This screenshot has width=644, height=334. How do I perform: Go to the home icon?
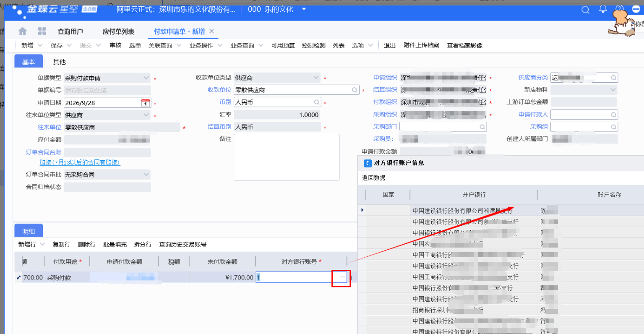pos(23,31)
